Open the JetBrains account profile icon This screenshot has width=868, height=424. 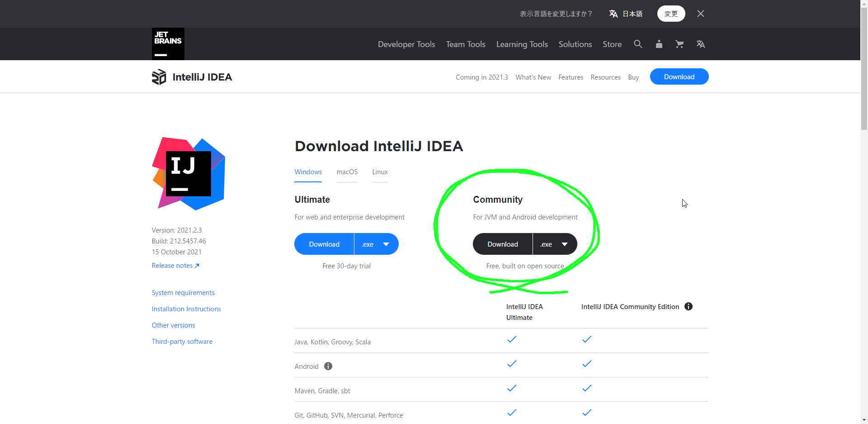pos(659,44)
